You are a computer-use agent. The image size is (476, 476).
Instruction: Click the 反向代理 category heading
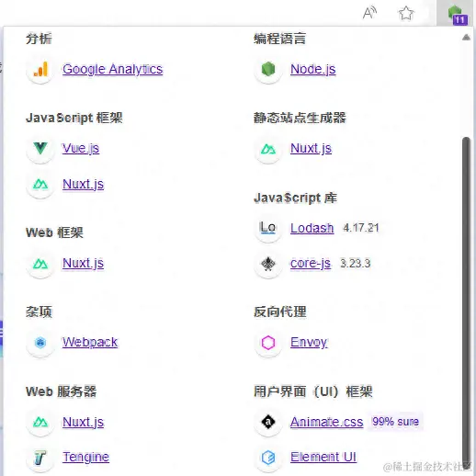(x=280, y=312)
